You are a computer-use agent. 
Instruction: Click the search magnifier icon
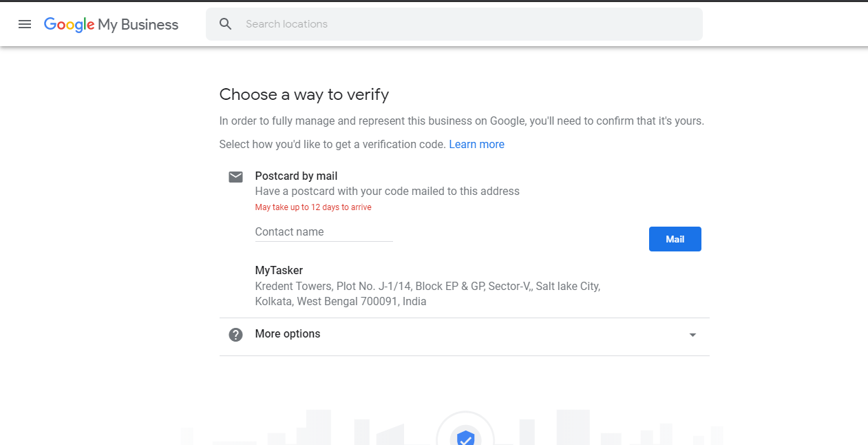(x=225, y=24)
